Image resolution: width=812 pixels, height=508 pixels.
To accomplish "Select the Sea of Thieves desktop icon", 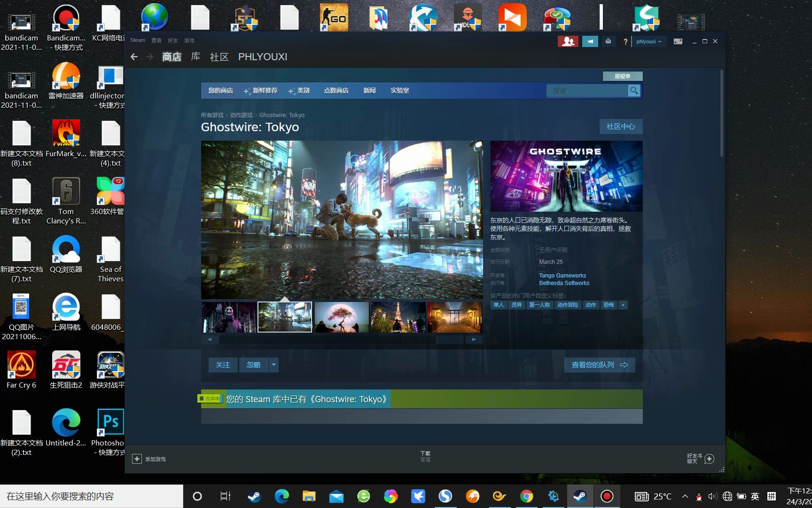I will coord(111,259).
